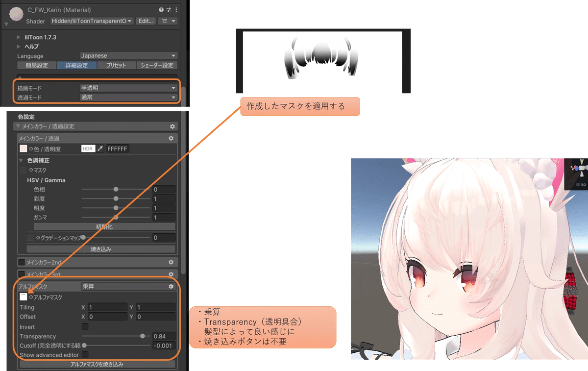This screenshot has height=371, width=588.
Task: Click the グラデーションマップ value field
Action: click(x=164, y=238)
